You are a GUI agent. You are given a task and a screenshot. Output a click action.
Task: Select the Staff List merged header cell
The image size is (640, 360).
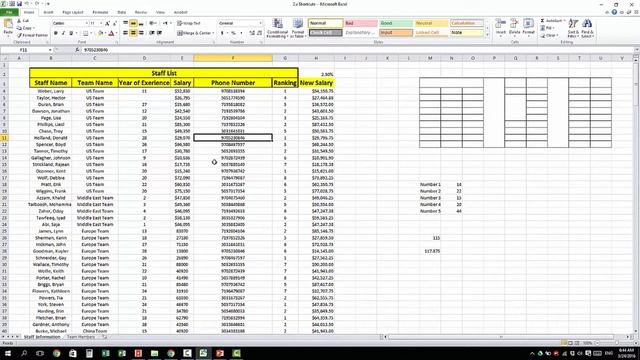pos(164,73)
